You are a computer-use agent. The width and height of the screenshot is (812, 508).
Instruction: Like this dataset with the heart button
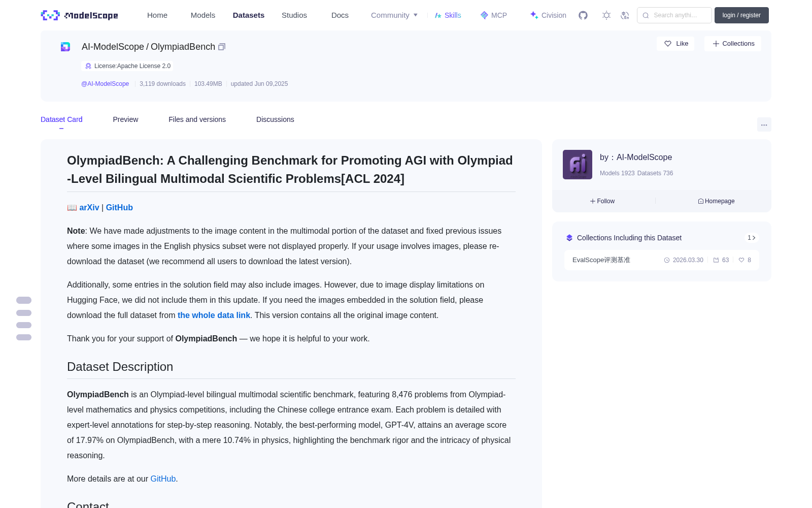pos(676,44)
